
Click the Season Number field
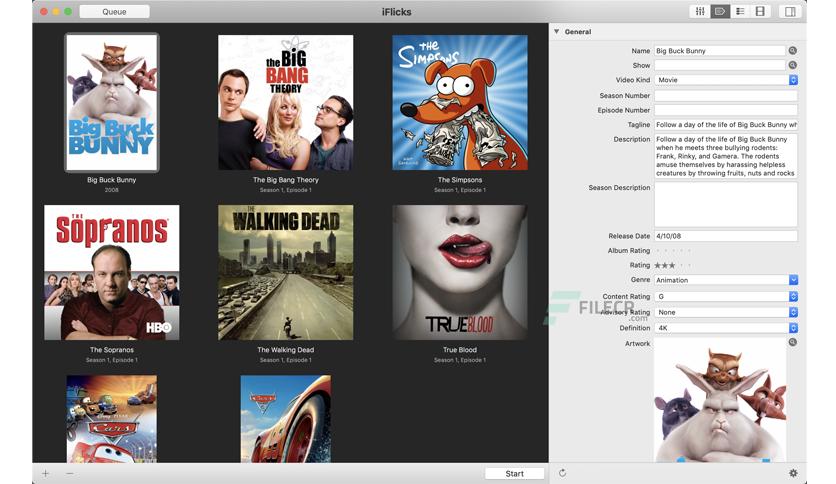pyautogui.click(x=726, y=95)
